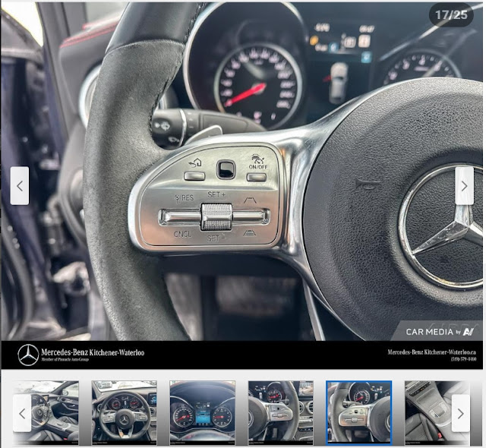Move thumbnail strip forward with right arrow

click(461, 413)
